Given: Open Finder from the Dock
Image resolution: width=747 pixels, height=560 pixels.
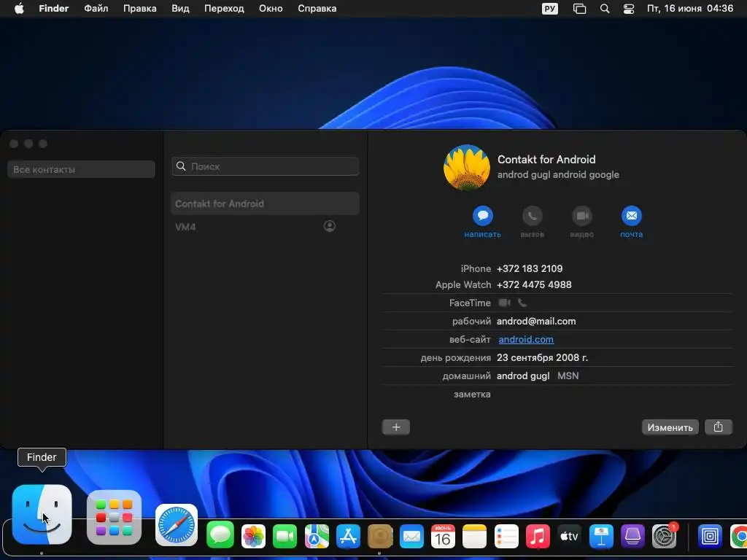Looking at the screenshot, I should 42,514.
